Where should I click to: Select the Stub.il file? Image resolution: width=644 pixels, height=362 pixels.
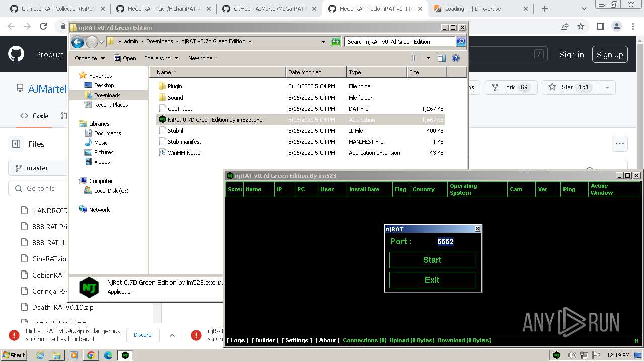tap(175, 131)
